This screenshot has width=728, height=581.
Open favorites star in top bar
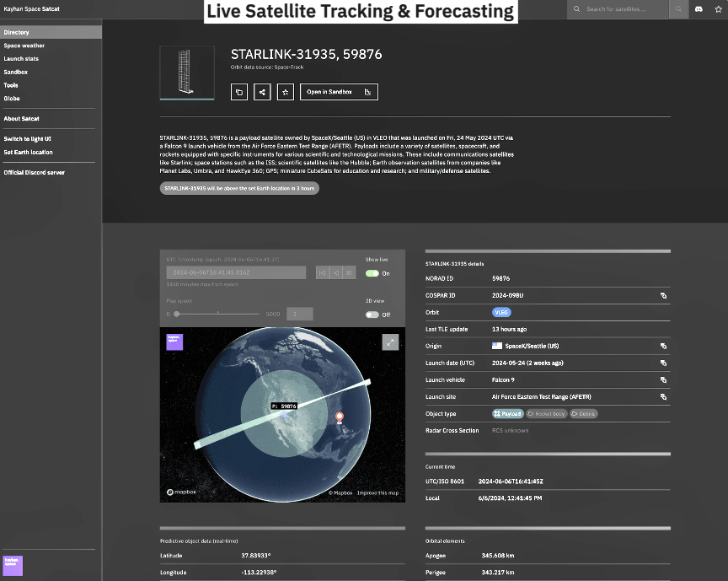[x=718, y=8]
